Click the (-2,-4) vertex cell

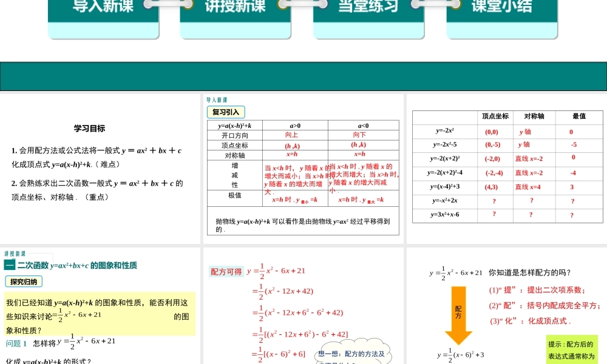(x=494, y=173)
